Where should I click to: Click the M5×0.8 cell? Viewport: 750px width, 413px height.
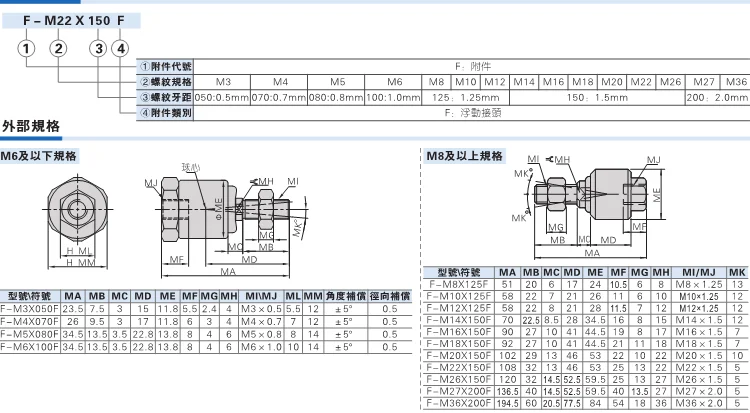click(x=261, y=334)
